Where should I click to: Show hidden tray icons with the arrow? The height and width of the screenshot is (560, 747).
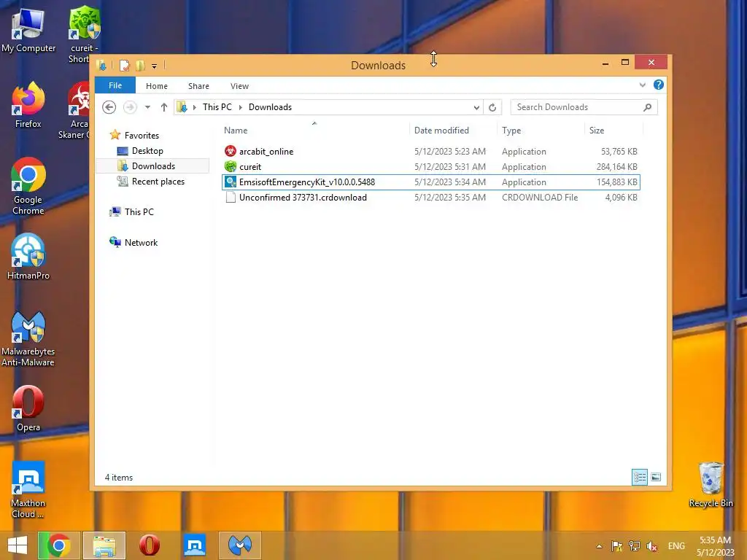tap(600, 546)
